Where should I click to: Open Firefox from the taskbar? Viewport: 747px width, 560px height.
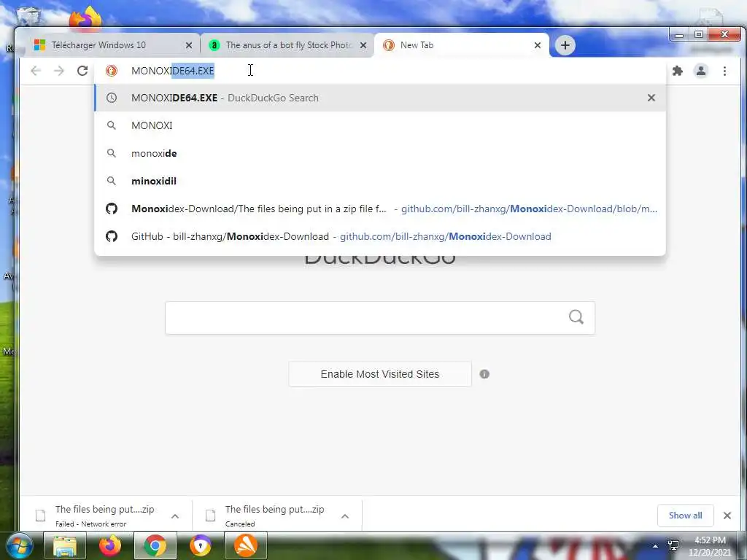click(109, 545)
